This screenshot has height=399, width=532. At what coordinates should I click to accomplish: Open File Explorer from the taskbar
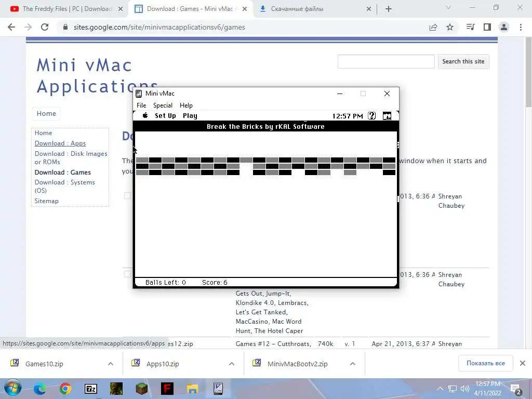[192, 389]
